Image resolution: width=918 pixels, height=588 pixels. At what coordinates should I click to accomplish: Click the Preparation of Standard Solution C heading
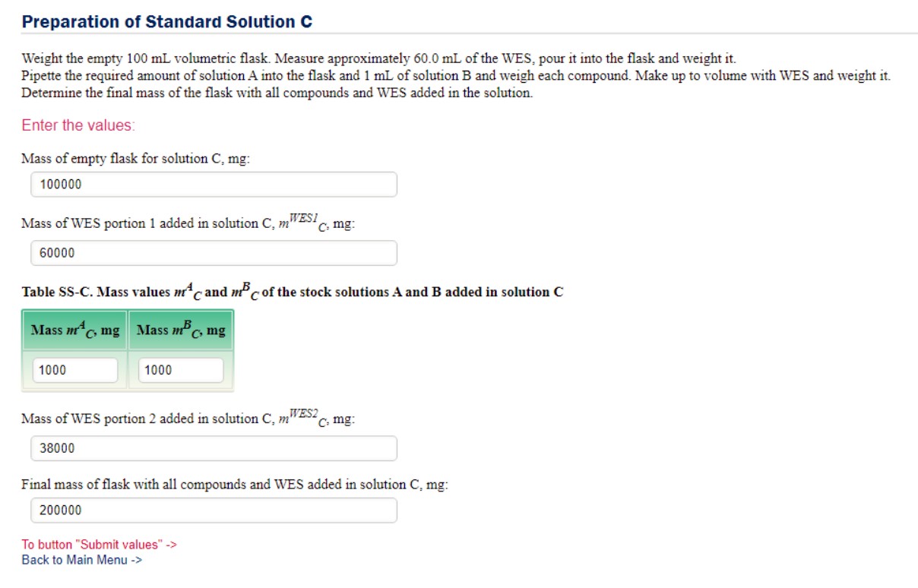[166, 22]
